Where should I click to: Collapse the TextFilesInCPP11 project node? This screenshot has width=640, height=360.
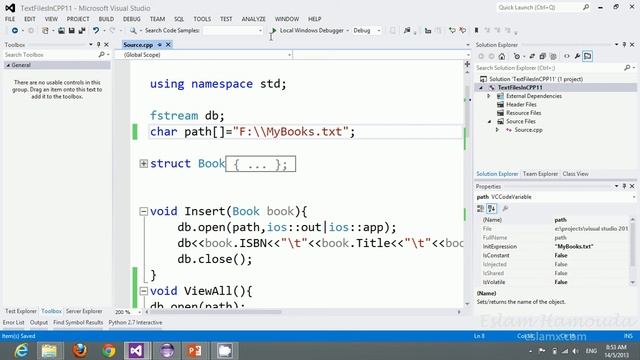coord(481,88)
